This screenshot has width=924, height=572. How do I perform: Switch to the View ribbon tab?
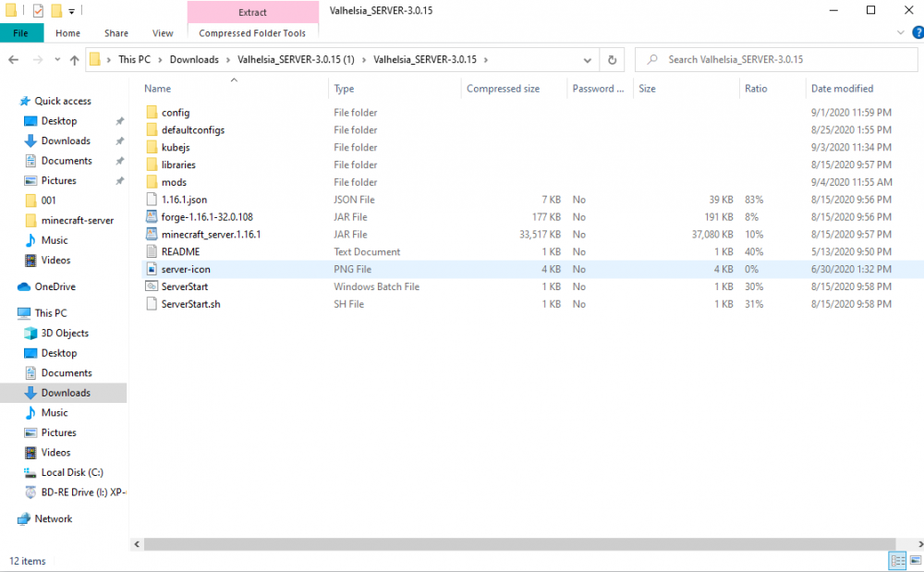pyautogui.click(x=163, y=33)
